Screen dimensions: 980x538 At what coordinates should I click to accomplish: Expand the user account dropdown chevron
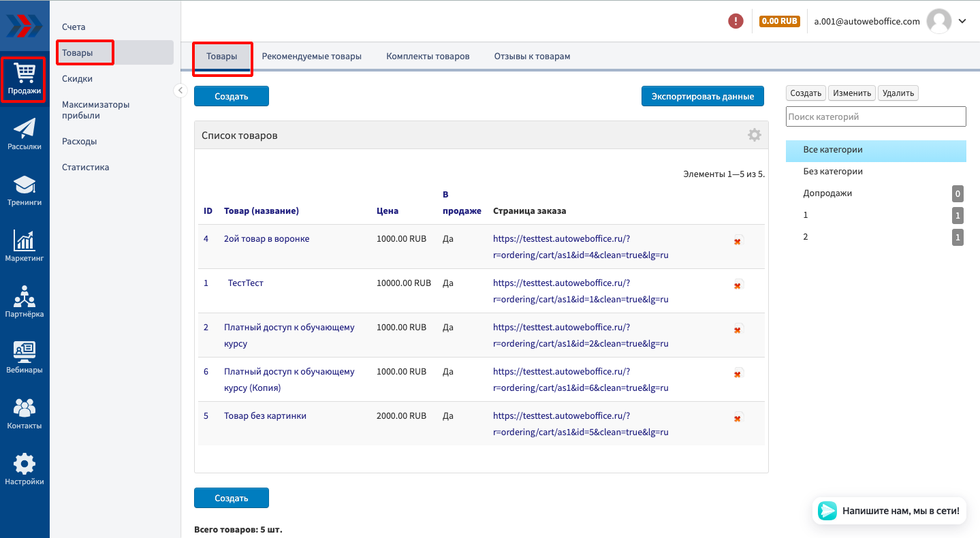coord(962,21)
